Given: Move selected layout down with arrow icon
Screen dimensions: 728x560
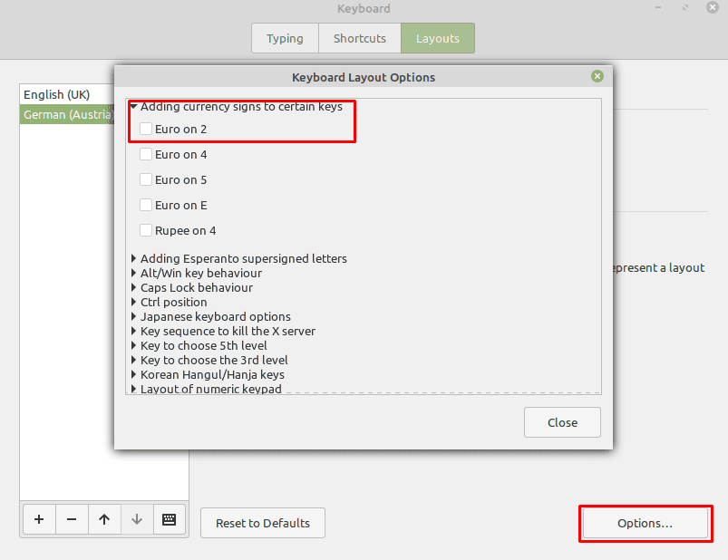Looking at the screenshot, I should [137, 519].
